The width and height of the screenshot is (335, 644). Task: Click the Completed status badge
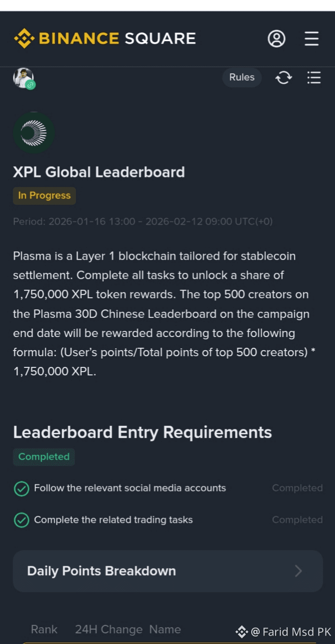pyautogui.click(x=44, y=457)
